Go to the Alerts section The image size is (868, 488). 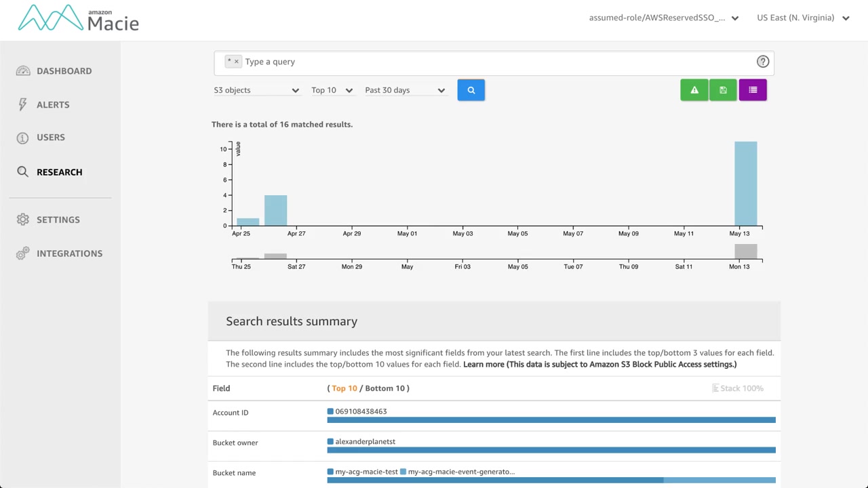point(53,105)
